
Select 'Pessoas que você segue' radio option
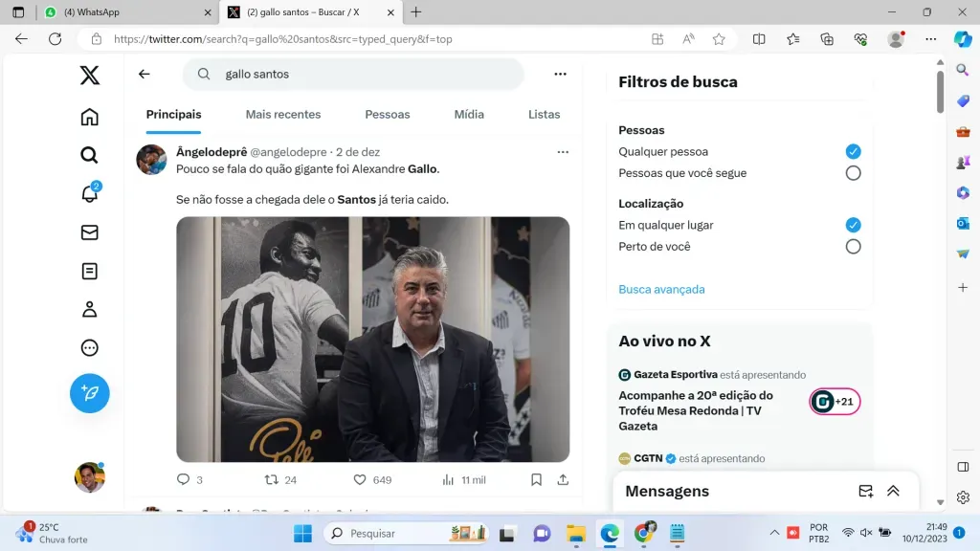[853, 173]
